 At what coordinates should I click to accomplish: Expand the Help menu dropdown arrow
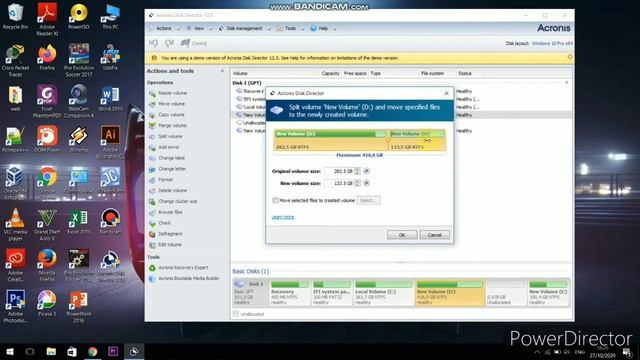click(335, 29)
